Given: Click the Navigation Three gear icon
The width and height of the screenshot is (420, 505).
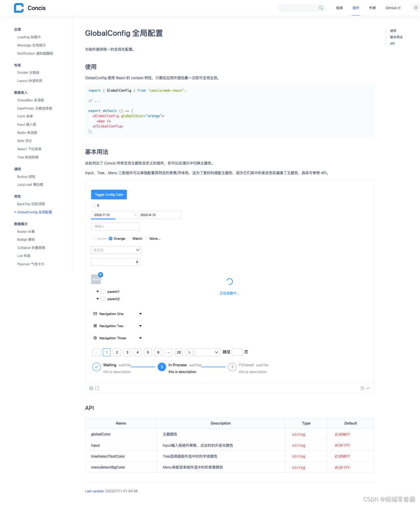Looking at the screenshot, I should click(95, 338).
